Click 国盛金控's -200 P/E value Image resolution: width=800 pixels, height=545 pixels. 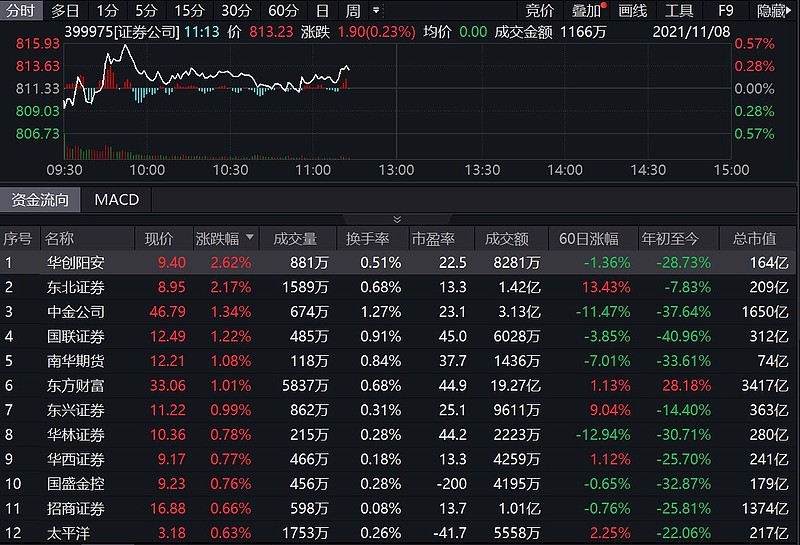[452, 484]
